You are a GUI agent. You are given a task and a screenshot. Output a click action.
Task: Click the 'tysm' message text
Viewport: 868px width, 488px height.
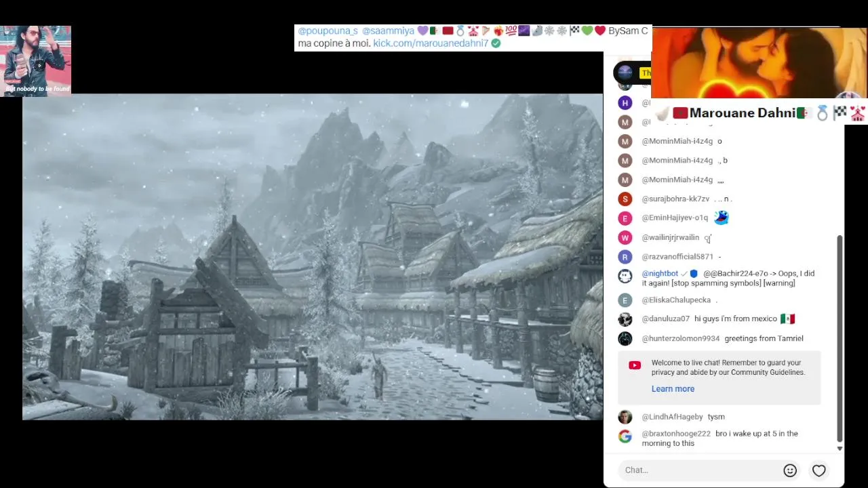pos(716,418)
